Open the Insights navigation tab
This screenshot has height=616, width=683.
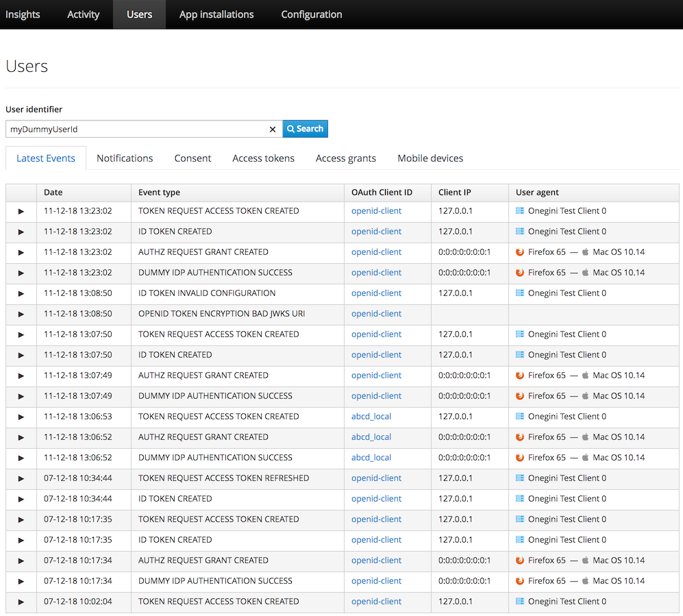click(23, 14)
